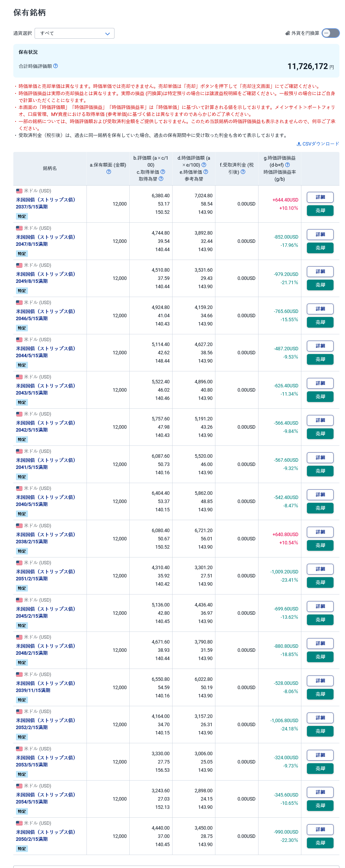Click help icon next to f.受取済利金
The height and width of the screenshot is (868, 345).
(x=243, y=172)
